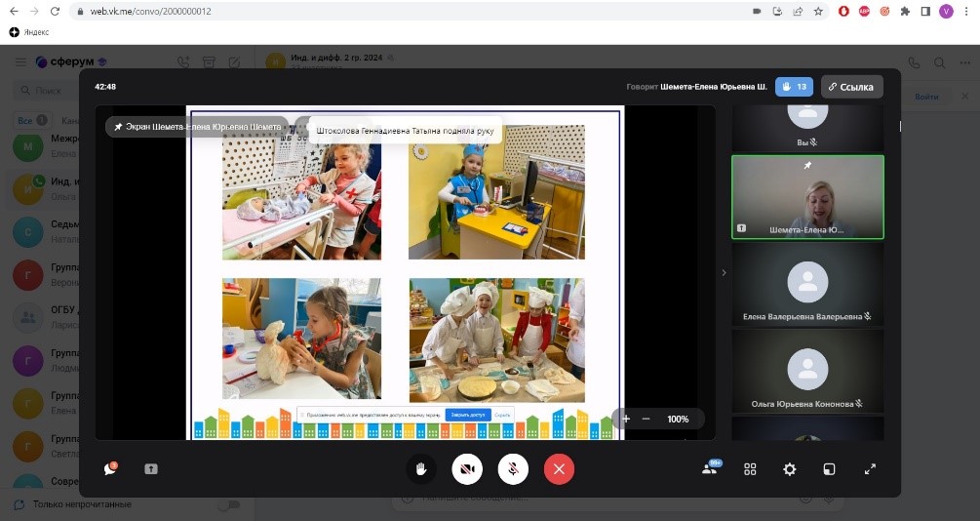Open the call chat icon
Image resolution: width=980 pixels, height=521 pixels.
[x=110, y=468]
